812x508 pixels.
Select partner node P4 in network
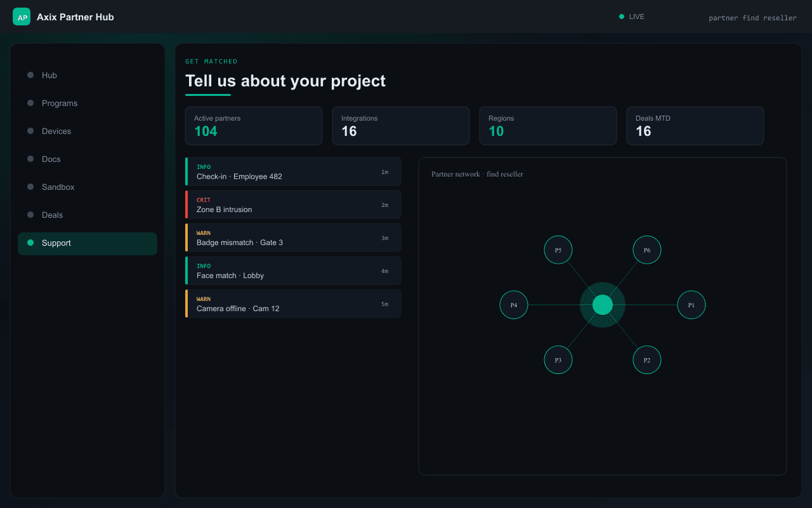[x=514, y=305]
